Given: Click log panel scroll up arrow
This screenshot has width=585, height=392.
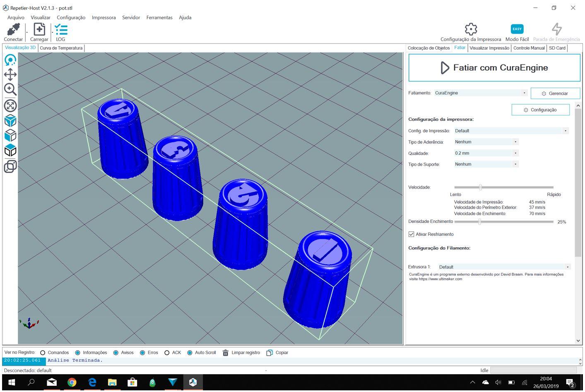Looking at the screenshot, I should 580,360.
